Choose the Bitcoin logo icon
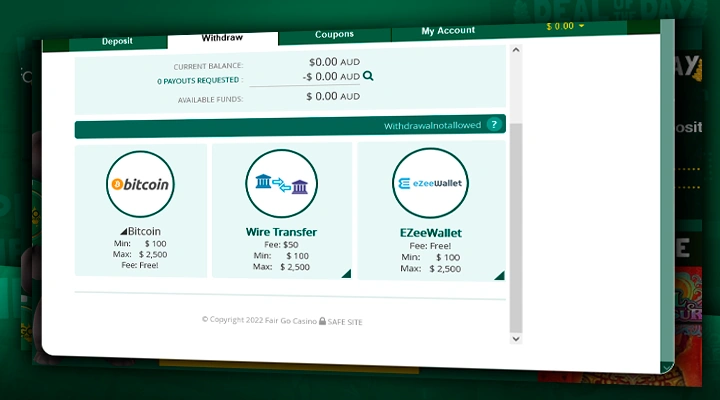720x400 pixels. (140, 184)
